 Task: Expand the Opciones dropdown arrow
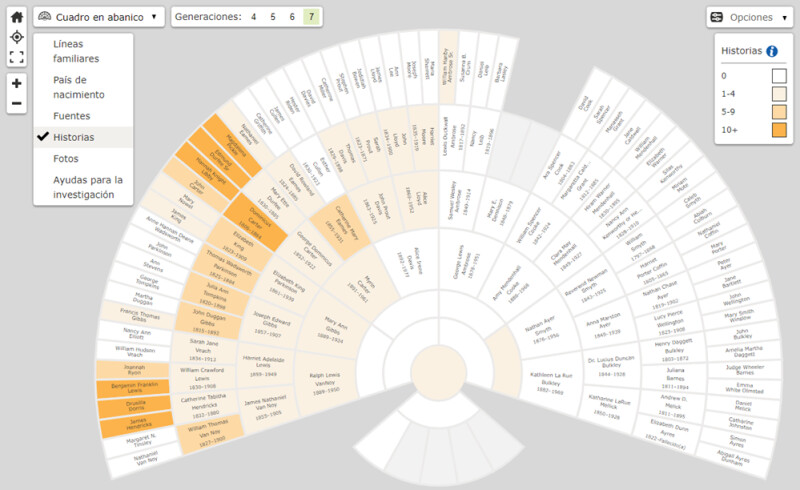[x=785, y=18]
